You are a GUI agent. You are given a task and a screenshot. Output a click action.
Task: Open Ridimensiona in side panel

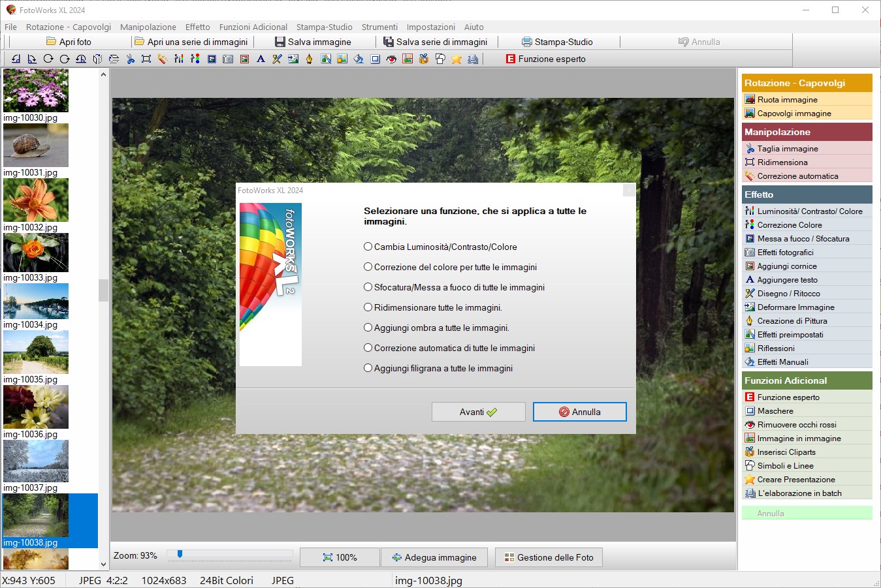(807, 162)
